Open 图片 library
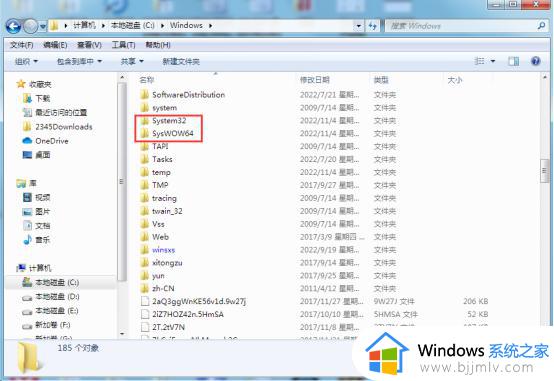Viewport: 554px width, 381px height. pyautogui.click(x=36, y=211)
